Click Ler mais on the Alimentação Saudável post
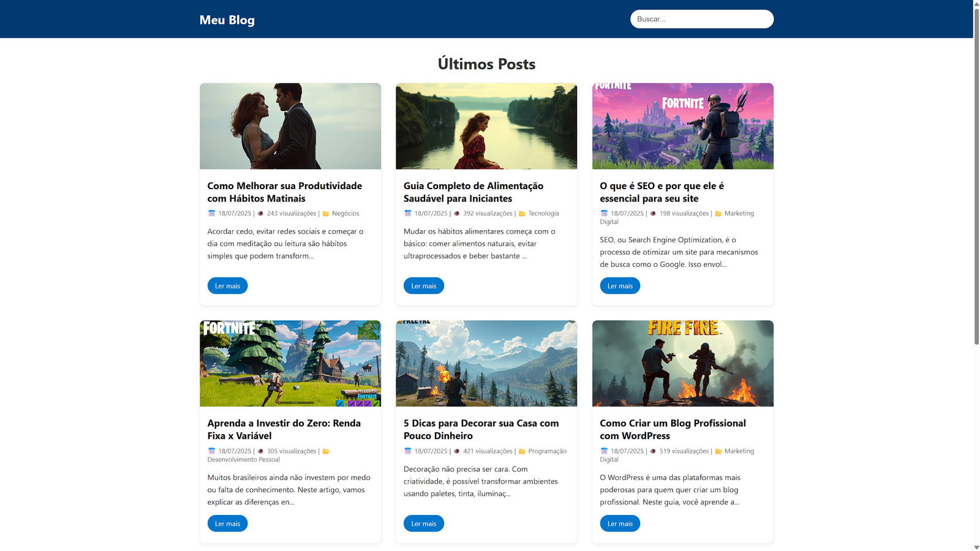 coord(424,285)
